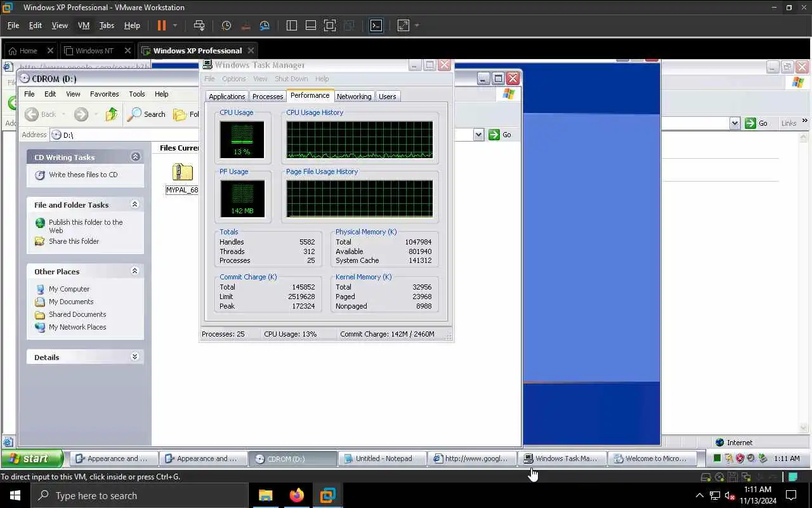Click Publish this folder to the Web
The height and width of the screenshot is (508, 812).
coord(86,226)
